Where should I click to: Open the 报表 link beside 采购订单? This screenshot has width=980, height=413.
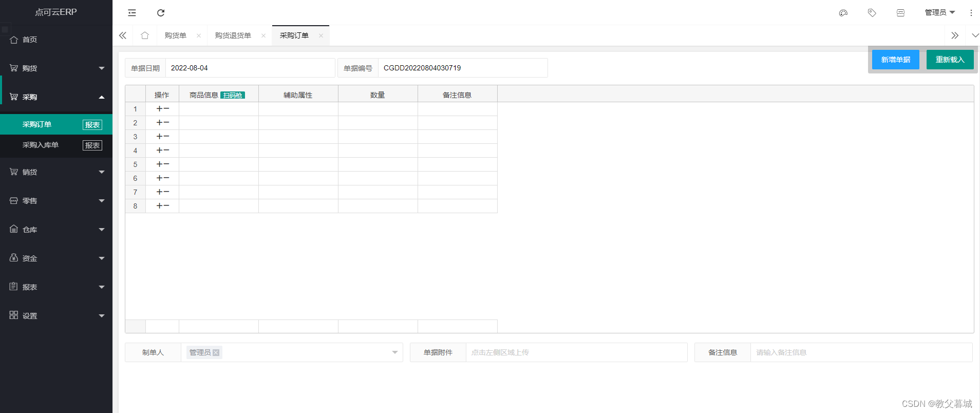click(x=92, y=125)
